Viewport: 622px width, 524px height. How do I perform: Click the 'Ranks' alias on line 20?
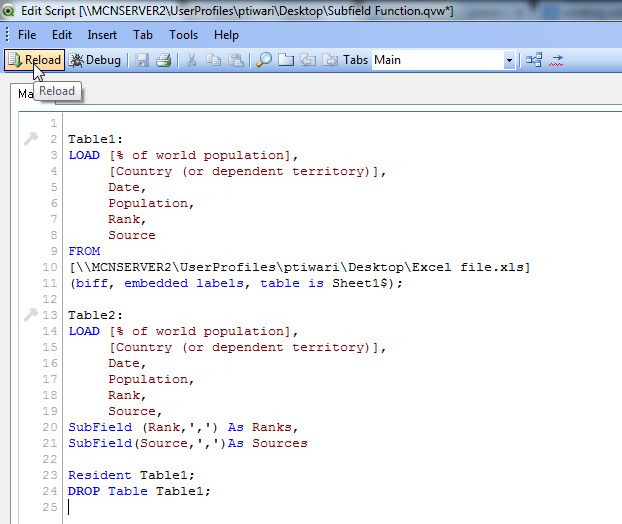tap(272, 427)
